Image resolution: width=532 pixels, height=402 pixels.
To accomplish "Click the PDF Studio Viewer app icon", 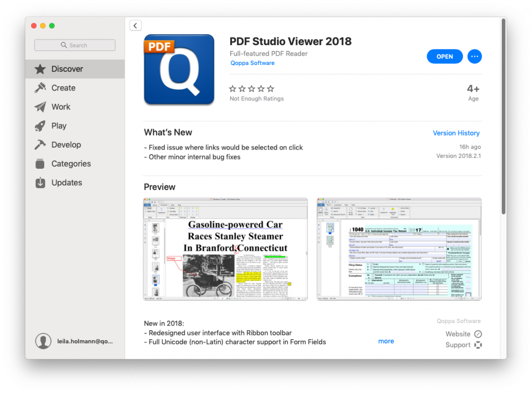I will pyautogui.click(x=179, y=69).
